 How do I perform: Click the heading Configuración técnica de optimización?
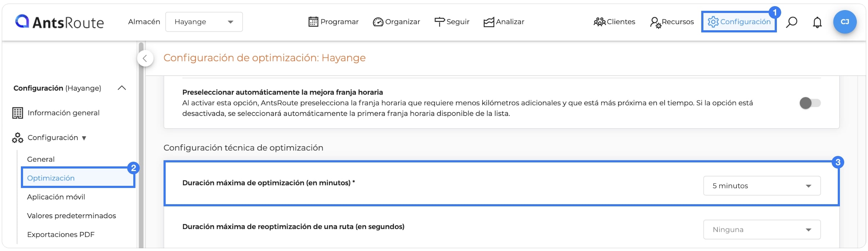tap(243, 148)
